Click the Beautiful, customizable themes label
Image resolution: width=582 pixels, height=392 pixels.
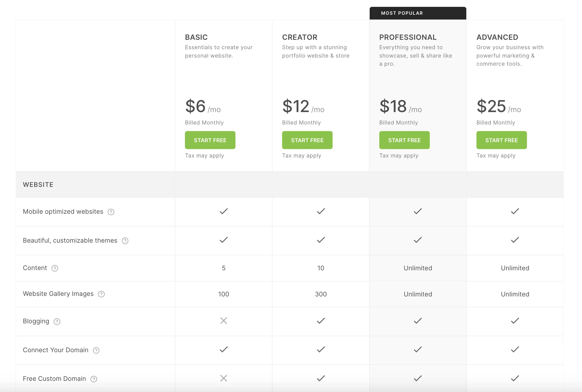(x=70, y=240)
